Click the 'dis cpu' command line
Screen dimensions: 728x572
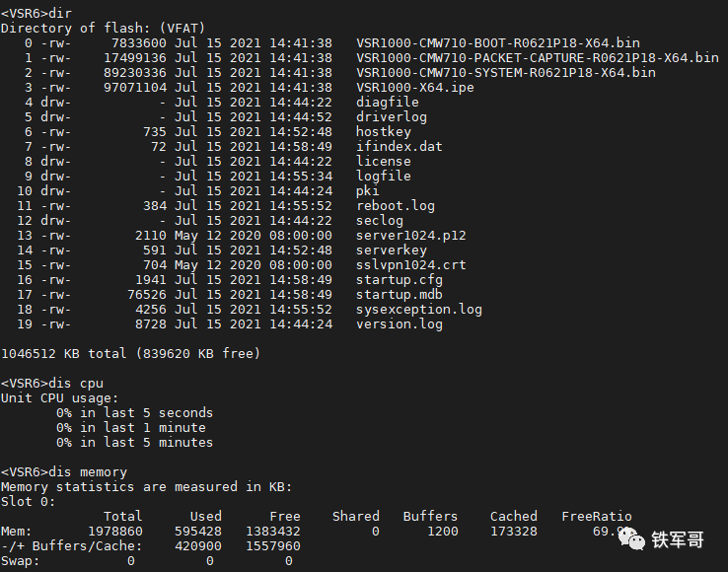coord(52,384)
